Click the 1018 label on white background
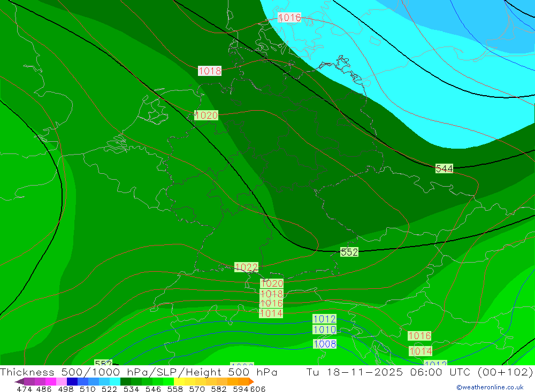Viewport: 535px width, 392px height. click(210, 71)
